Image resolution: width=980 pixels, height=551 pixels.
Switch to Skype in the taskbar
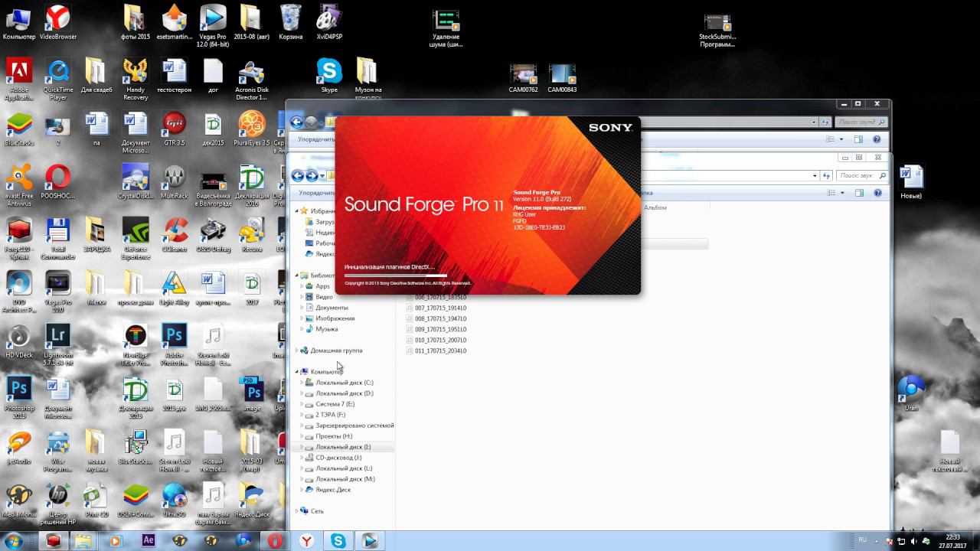(x=338, y=540)
